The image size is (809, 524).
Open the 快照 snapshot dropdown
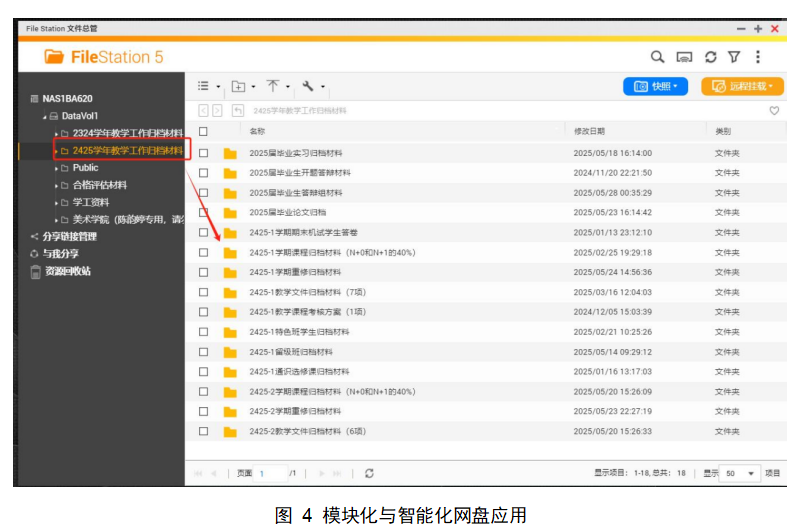pyautogui.click(x=655, y=87)
